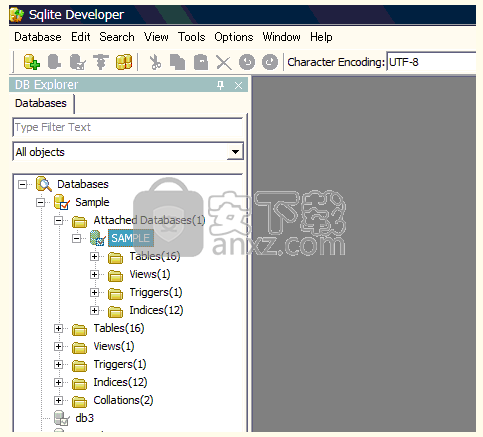Collapse the Databases root node

[22, 184]
